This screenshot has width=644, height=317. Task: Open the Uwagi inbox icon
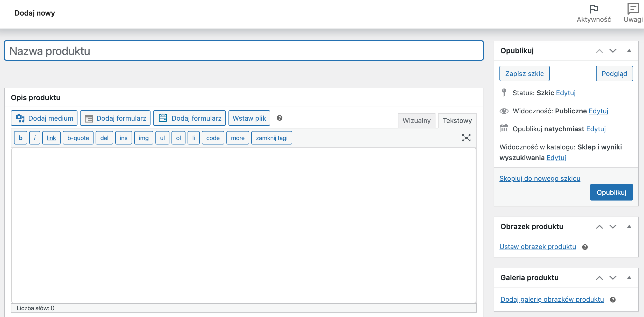pyautogui.click(x=633, y=13)
